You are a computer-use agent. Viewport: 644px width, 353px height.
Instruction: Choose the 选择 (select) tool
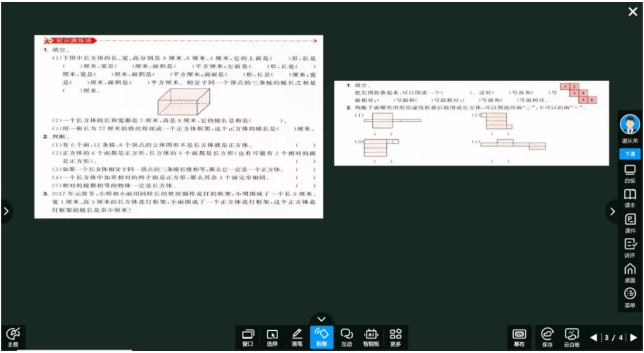272,337
